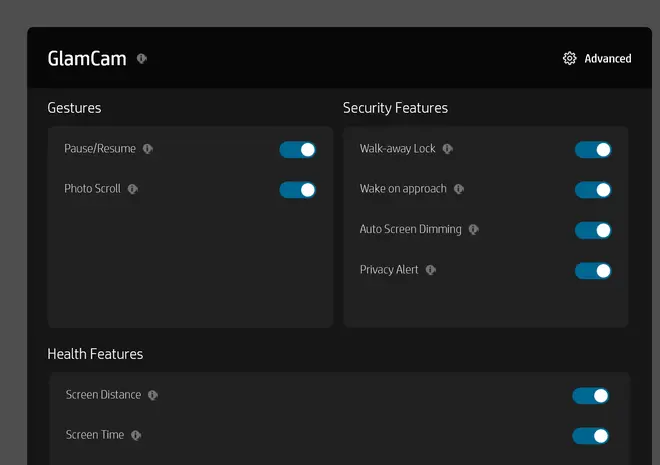Show info for Walk-away Lock
Viewport: 660px width, 465px height.
tap(447, 149)
